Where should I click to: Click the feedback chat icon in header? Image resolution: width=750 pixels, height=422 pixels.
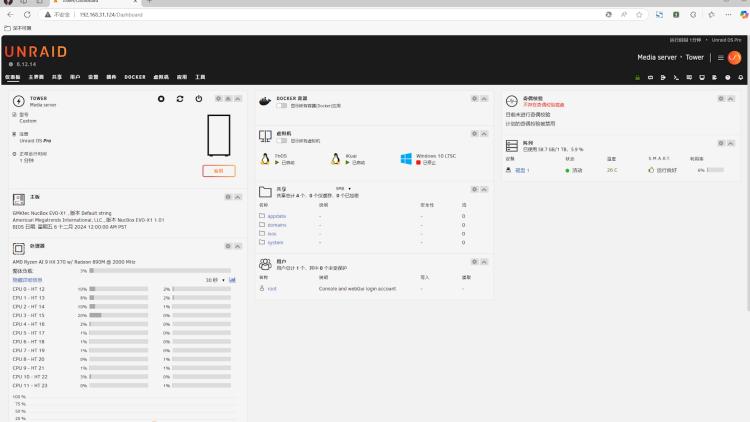click(x=689, y=78)
